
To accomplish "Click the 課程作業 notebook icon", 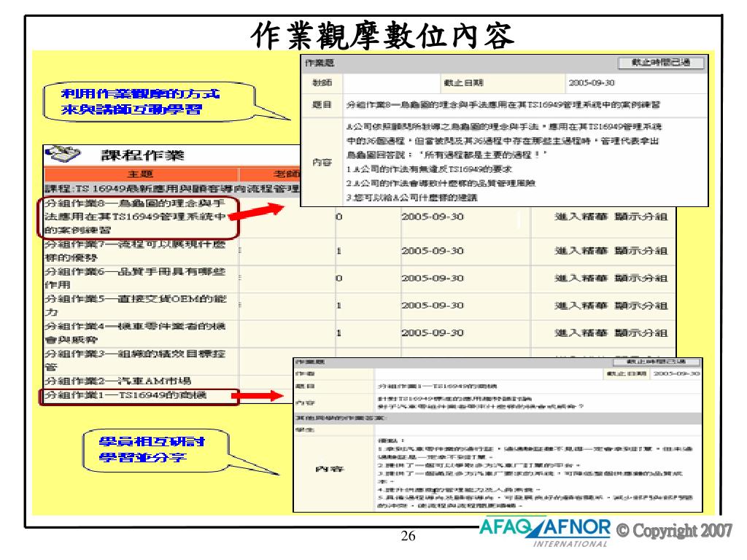I will (x=63, y=153).
